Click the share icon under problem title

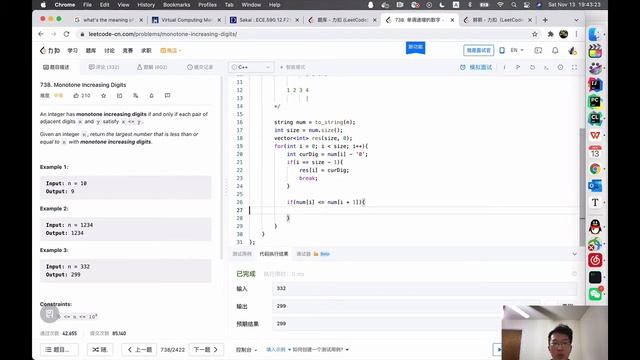120,96
